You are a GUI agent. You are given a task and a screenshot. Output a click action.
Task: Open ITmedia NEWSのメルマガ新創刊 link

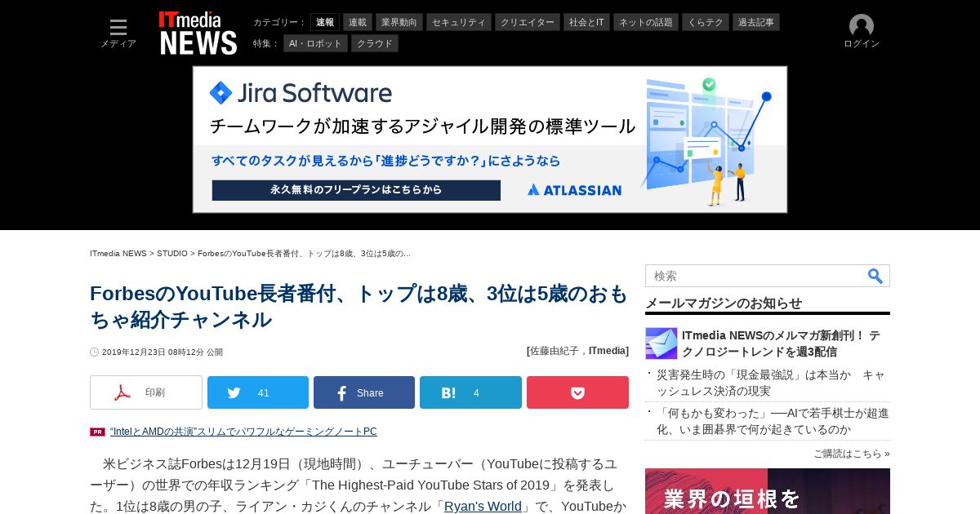(781, 343)
